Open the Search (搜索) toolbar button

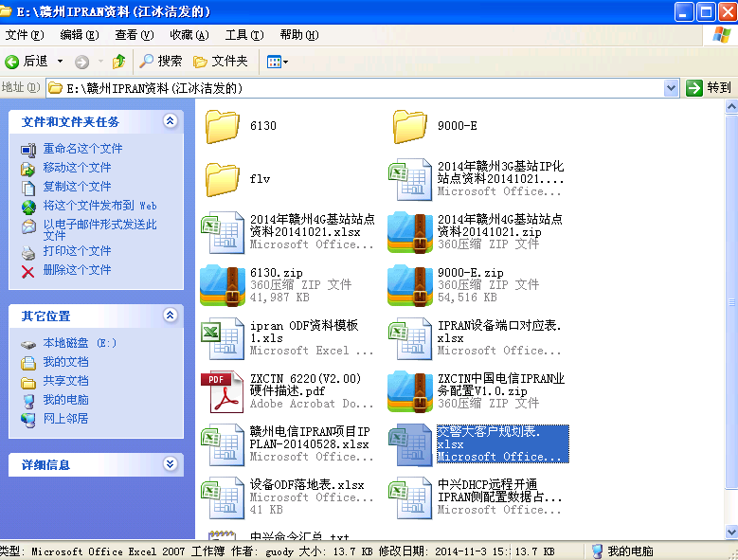point(161,61)
